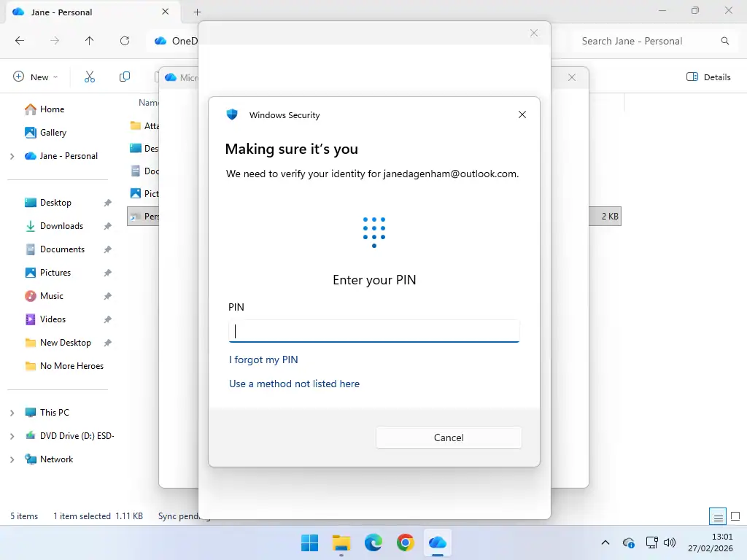Open a new File Explorer tab

point(197,12)
